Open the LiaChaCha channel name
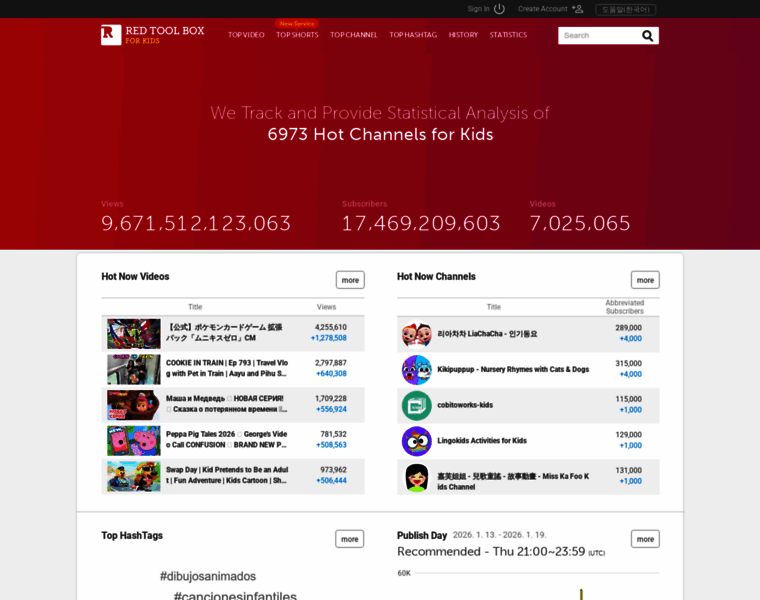The width and height of the screenshot is (760, 600). click(x=487, y=334)
